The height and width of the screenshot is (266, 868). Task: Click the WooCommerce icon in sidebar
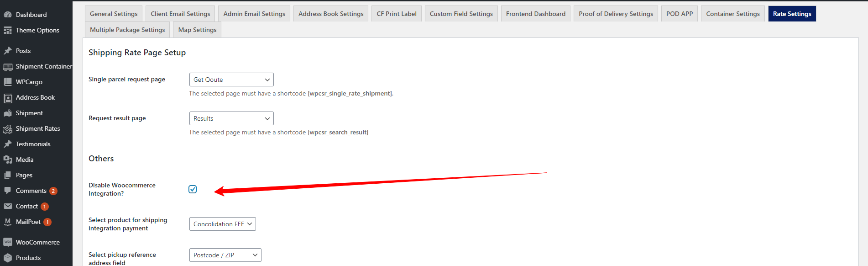point(8,242)
